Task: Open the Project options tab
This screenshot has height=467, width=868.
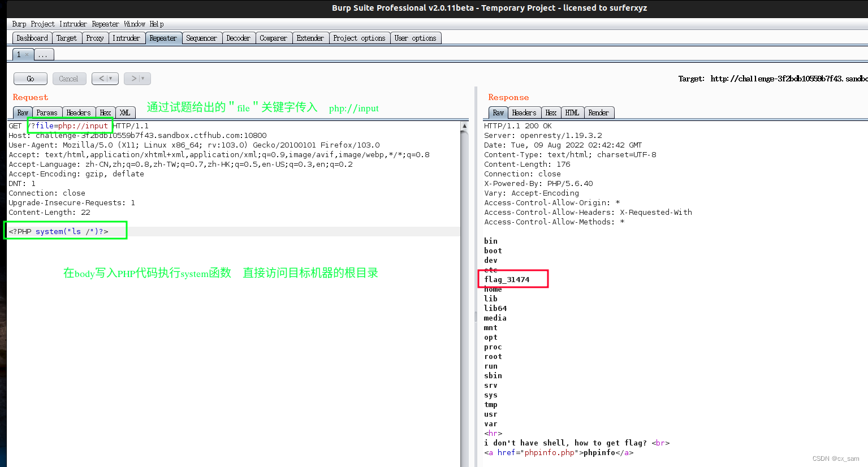Action: [x=359, y=38]
